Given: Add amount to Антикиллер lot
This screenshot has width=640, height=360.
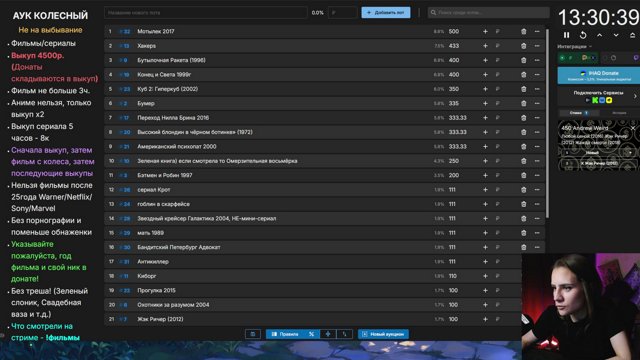Looking at the screenshot, I should click(485, 262).
